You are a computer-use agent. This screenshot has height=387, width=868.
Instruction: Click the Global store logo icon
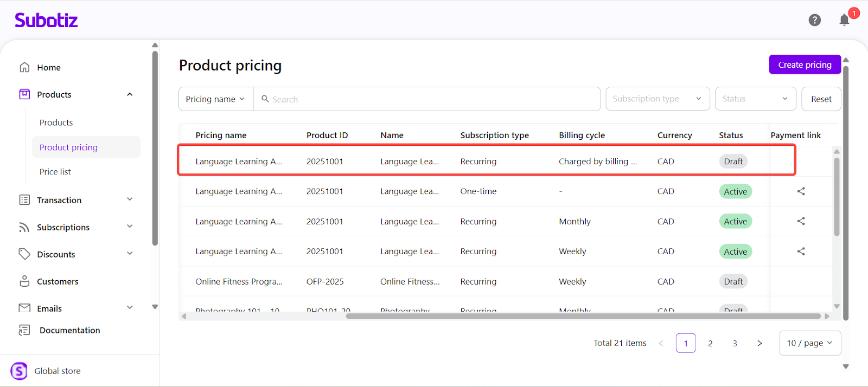tap(19, 371)
